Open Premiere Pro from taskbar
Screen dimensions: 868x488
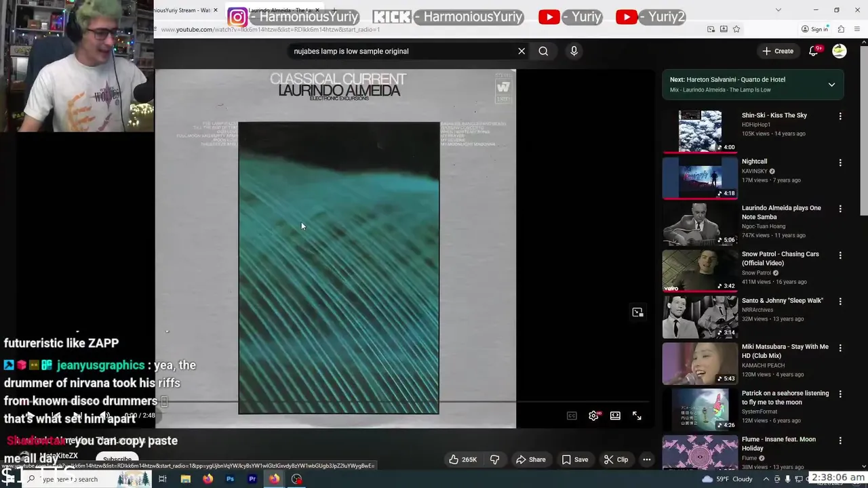[252, 479]
